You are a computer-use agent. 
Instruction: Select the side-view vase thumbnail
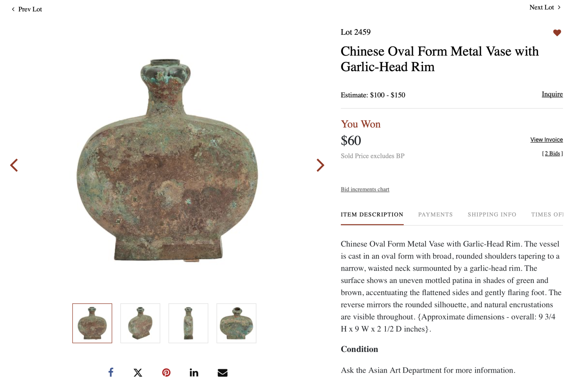pyautogui.click(x=188, y=323)
